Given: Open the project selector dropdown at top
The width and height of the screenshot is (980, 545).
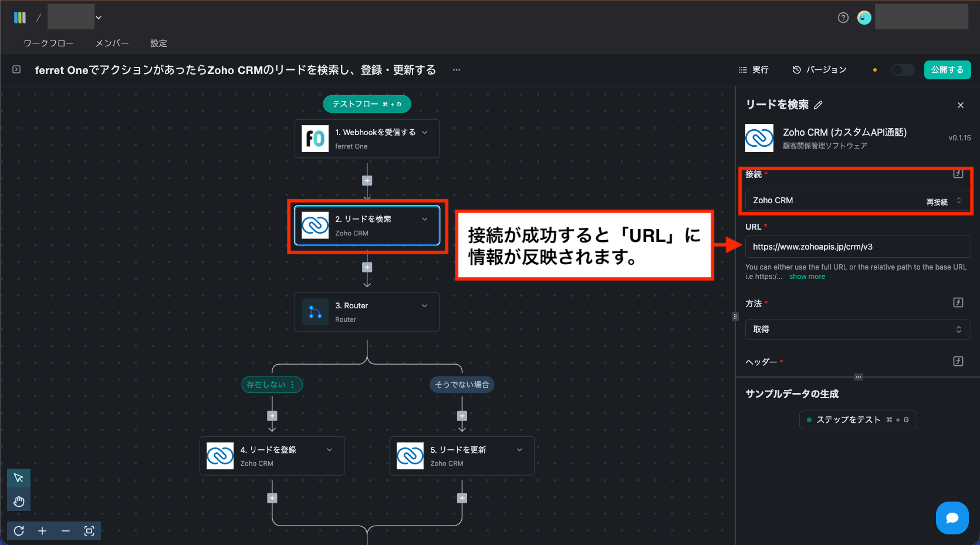Looking at the screenshot, I should tap(99, 18).
